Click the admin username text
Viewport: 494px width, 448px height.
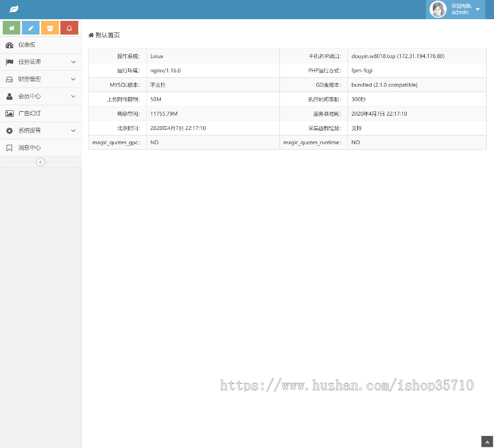[460, 12]
